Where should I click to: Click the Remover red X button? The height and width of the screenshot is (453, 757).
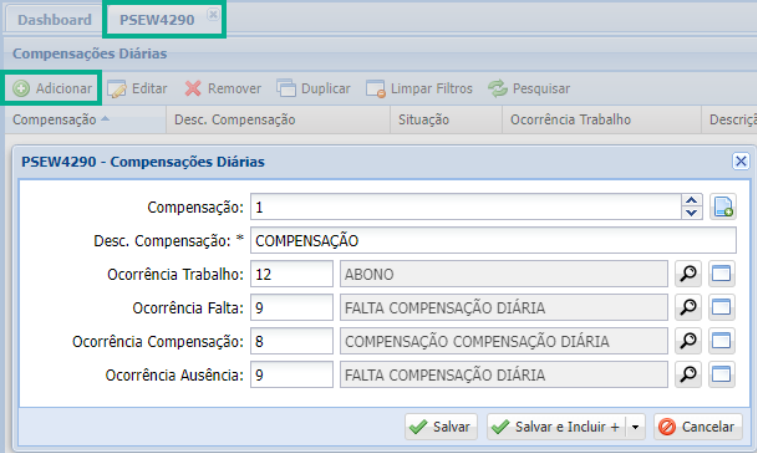(x=223, y=89)
